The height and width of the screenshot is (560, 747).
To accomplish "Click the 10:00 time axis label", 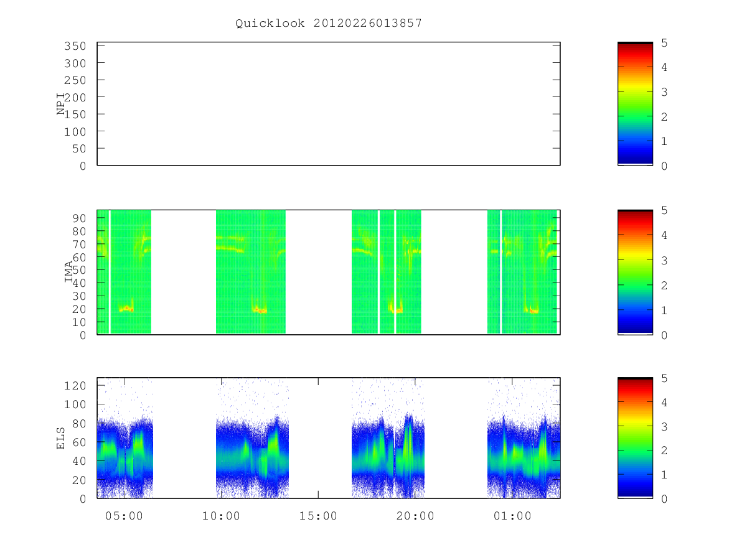I will point(221,516).
